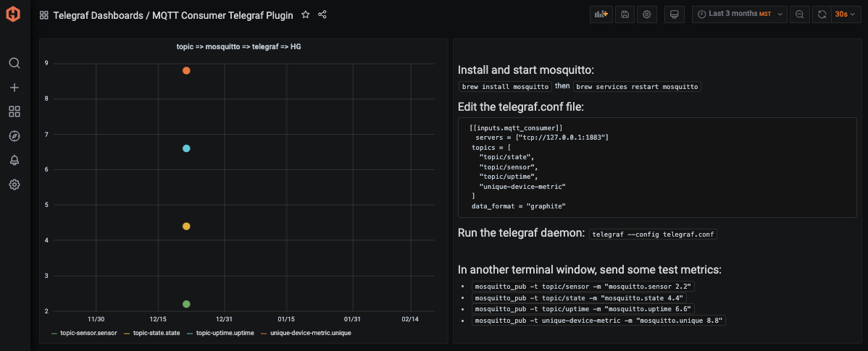Click the blue data point near 6.6
The image size is (868, 351).
tap(186, 148)
